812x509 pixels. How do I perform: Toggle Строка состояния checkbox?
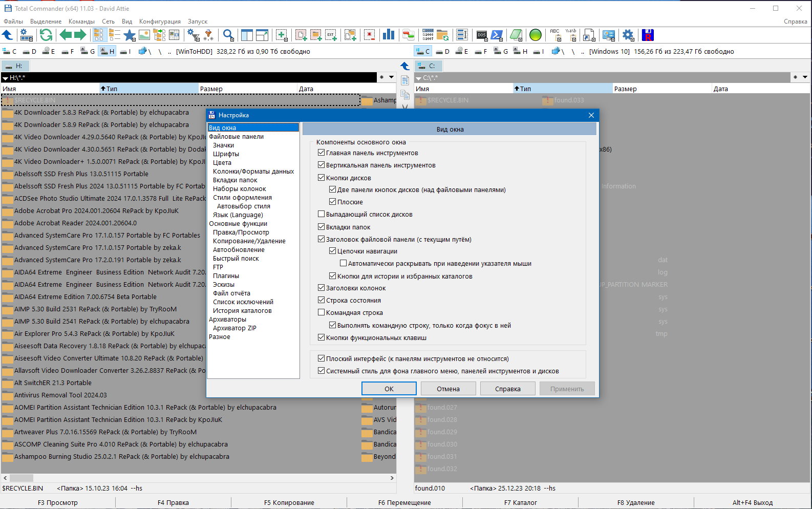(x=321, y=300)
